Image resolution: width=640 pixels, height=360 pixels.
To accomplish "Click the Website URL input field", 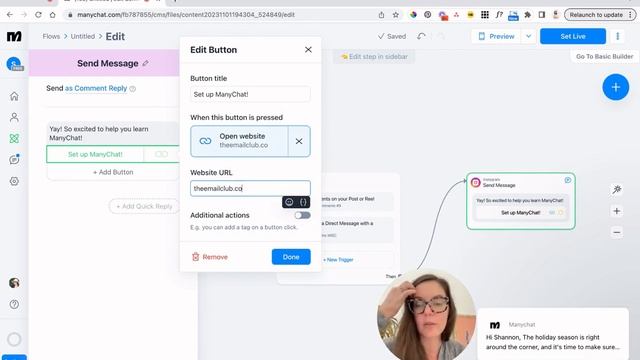I will pos(250,189).
